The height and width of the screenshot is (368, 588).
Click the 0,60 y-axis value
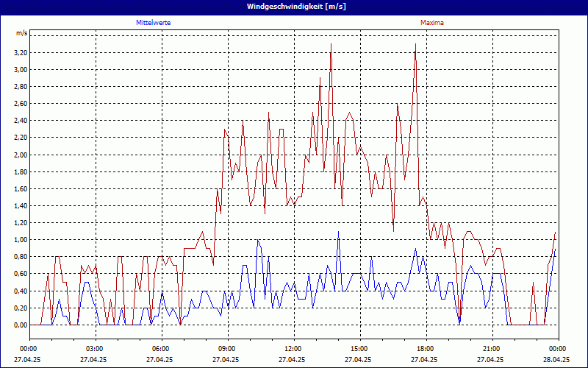pyautogui.click(x=21, y=274)
